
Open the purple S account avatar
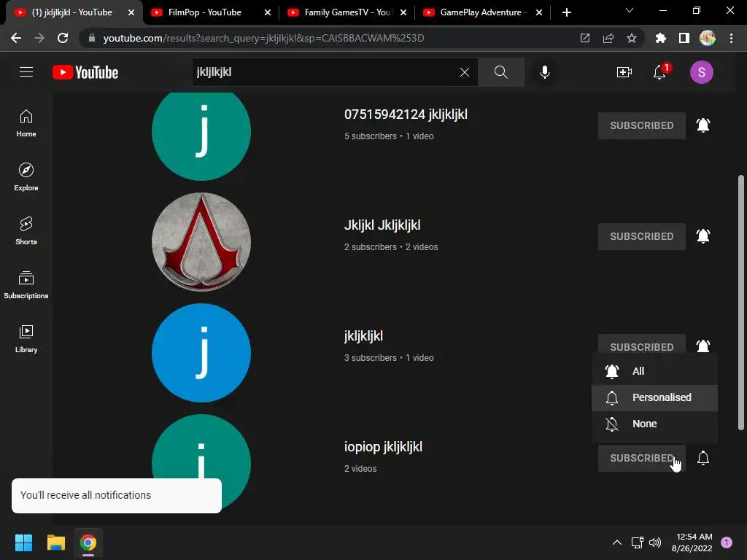coord(701,72)
